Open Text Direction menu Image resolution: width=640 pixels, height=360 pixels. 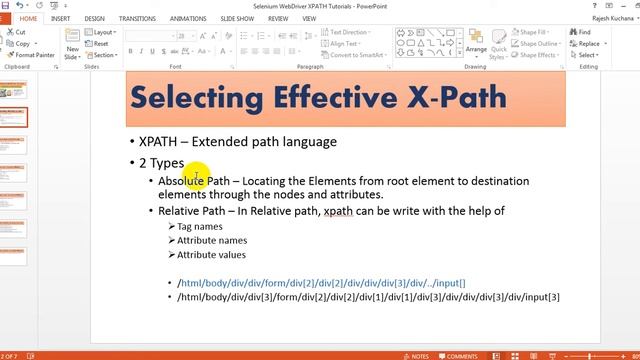point(346,32)
